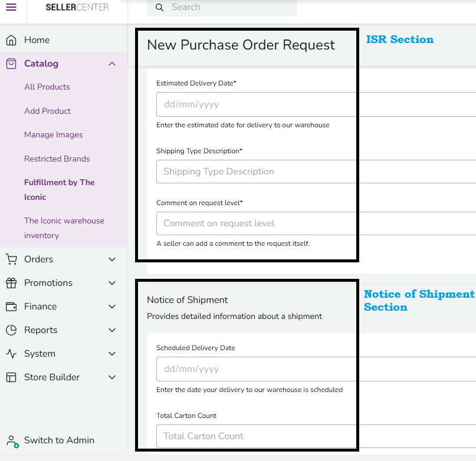The width and height of the screenshot is (476, 461).
Task: Click the Orders cart icon
Action: pyautogui.click(x=11, y=259)
